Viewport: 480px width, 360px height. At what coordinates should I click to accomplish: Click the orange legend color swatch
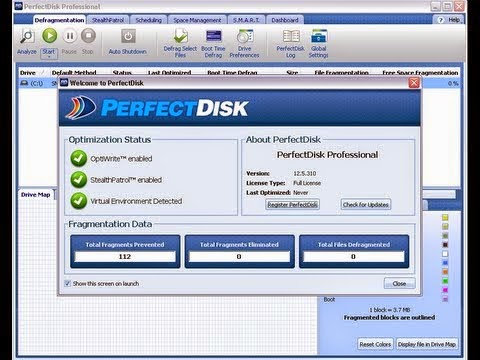(445, 272)
